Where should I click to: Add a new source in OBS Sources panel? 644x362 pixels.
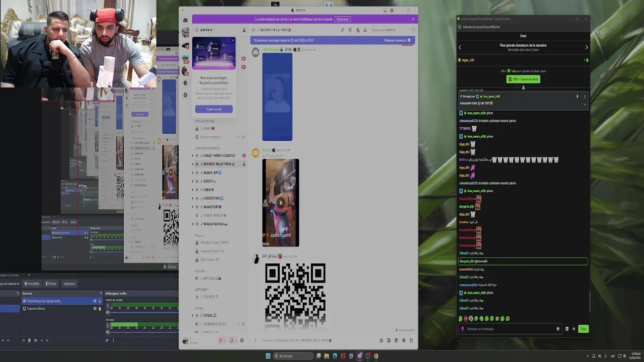point(24,340)
